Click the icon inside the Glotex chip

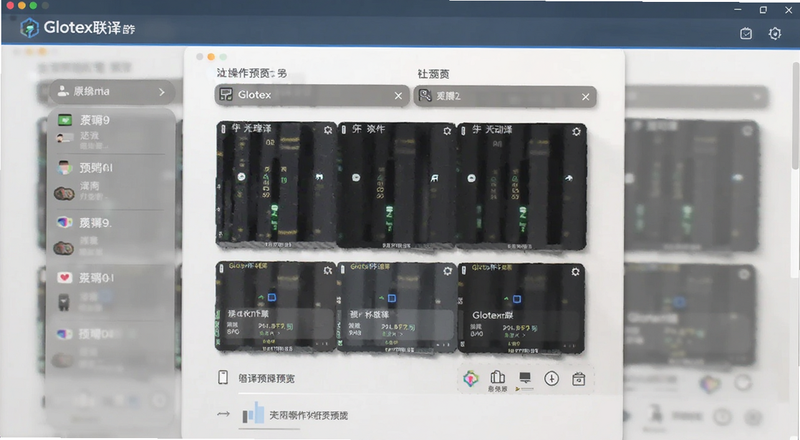click(x=226, y=94)
